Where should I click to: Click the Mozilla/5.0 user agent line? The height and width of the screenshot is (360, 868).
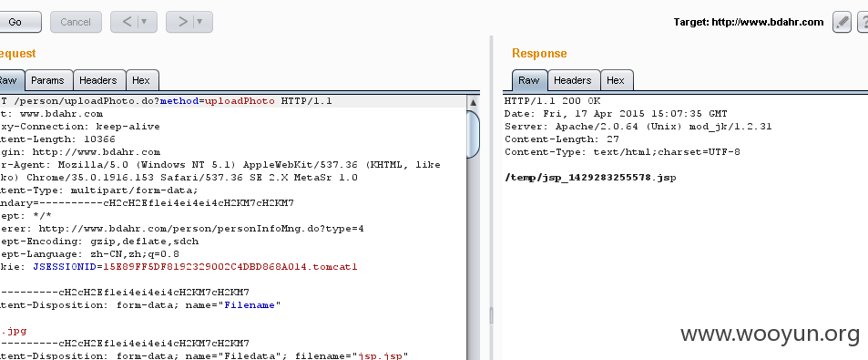(x=220, y=164)
